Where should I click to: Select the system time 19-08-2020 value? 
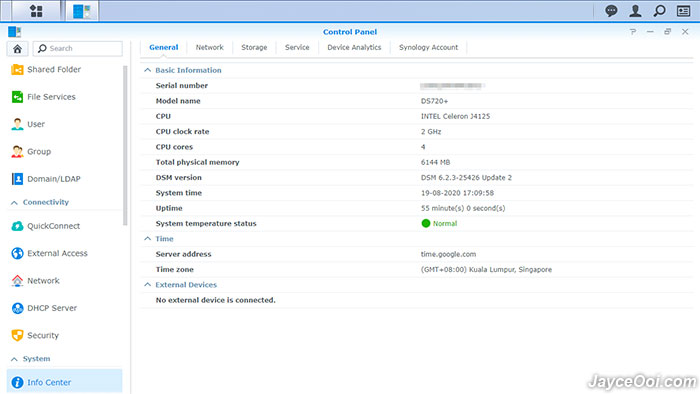click(x=457, y=193)
